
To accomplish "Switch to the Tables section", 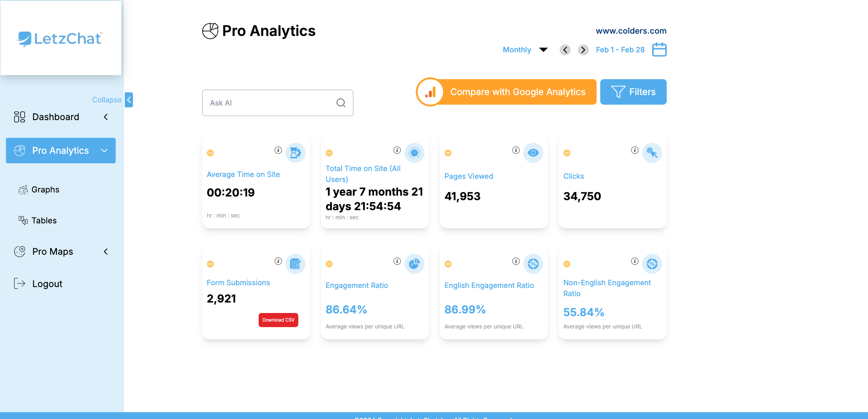I will [x=44, y=220].
